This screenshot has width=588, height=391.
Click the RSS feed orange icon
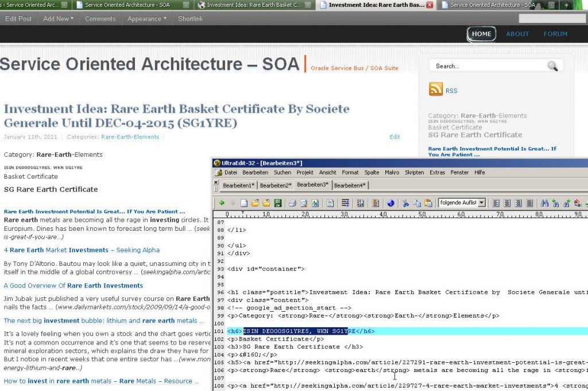435,89
